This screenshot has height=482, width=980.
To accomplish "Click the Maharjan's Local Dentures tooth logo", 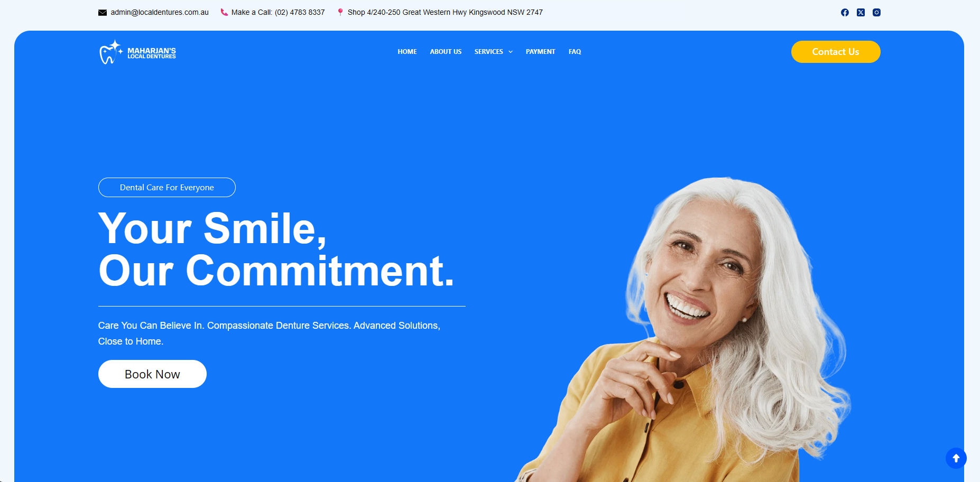I will (137, 52).
